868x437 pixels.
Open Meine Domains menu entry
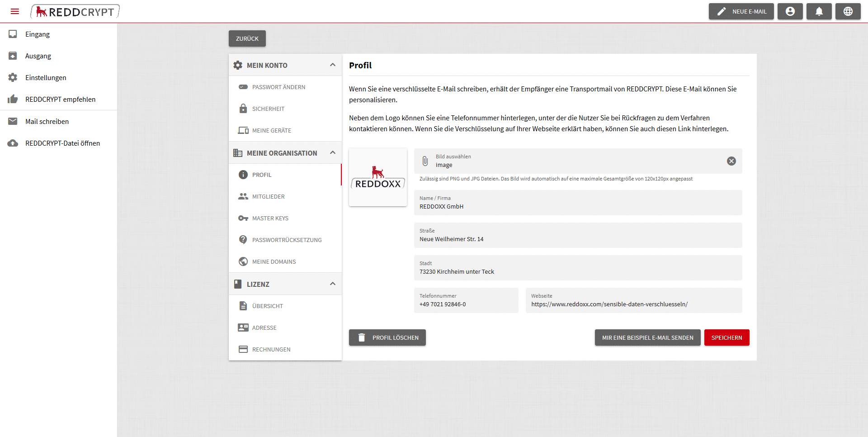(x=285, y=261)
